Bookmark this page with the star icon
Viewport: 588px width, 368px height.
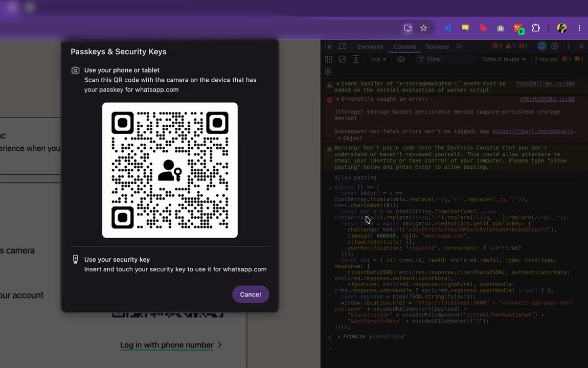[424, 28]
